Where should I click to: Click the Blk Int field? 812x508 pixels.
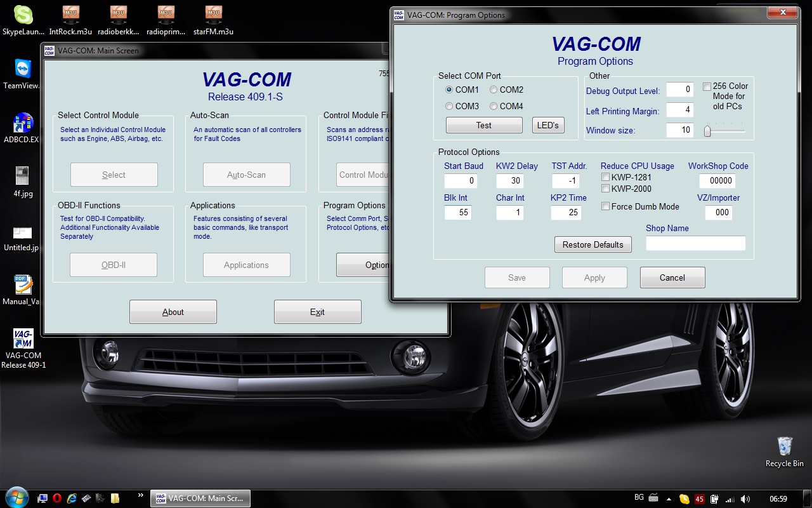tap(457, 213)
